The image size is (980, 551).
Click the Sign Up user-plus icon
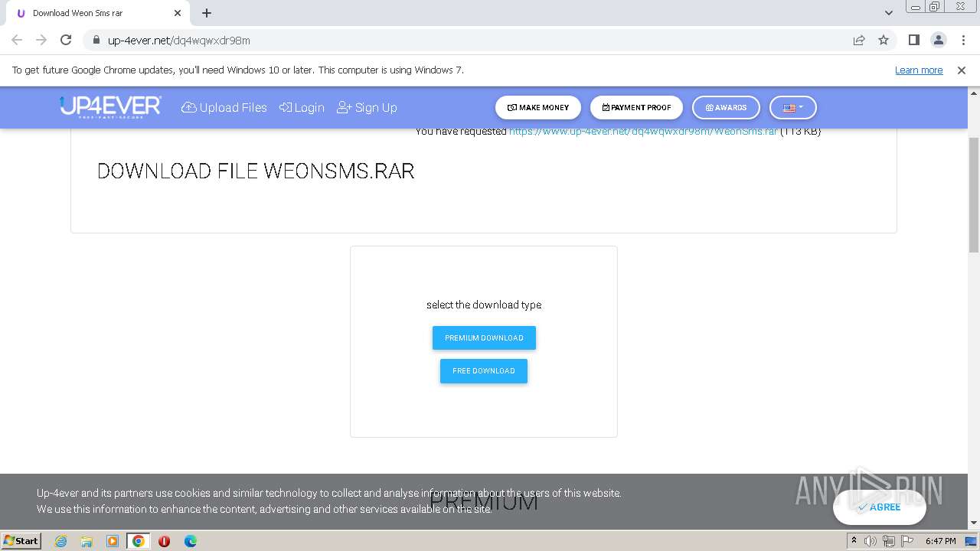345,107
